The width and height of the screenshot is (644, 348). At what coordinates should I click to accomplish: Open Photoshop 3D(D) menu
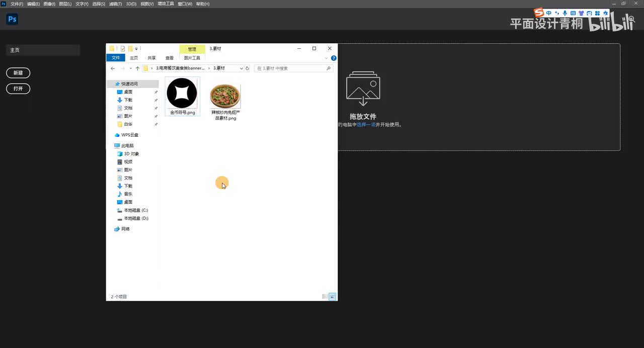[131, 4]
